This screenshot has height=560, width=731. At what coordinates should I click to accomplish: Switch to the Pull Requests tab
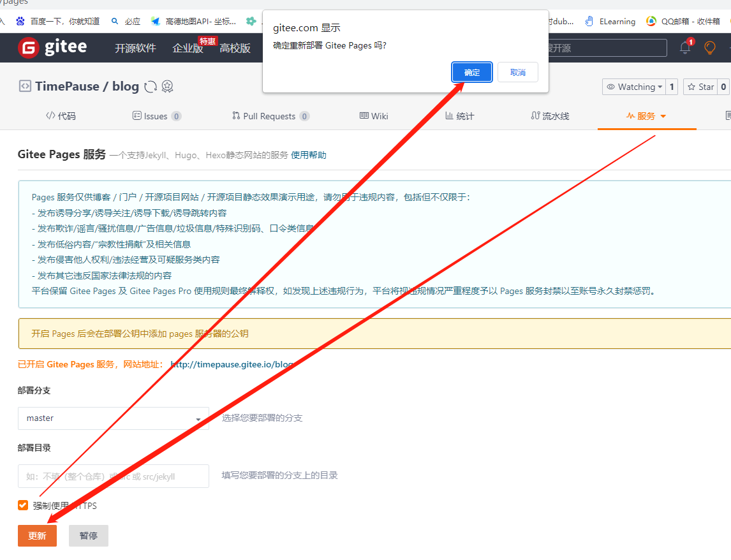pos(270,116)
